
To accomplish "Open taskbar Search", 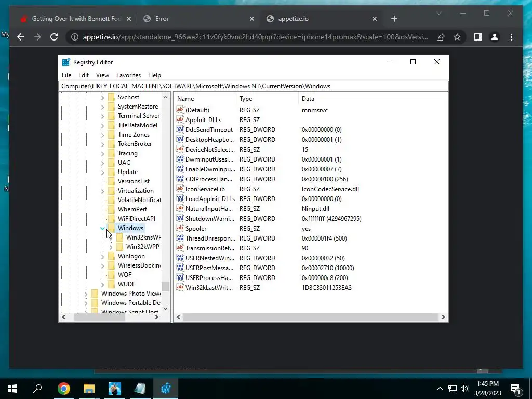I will pyautogui.click(x=37, y=389).
